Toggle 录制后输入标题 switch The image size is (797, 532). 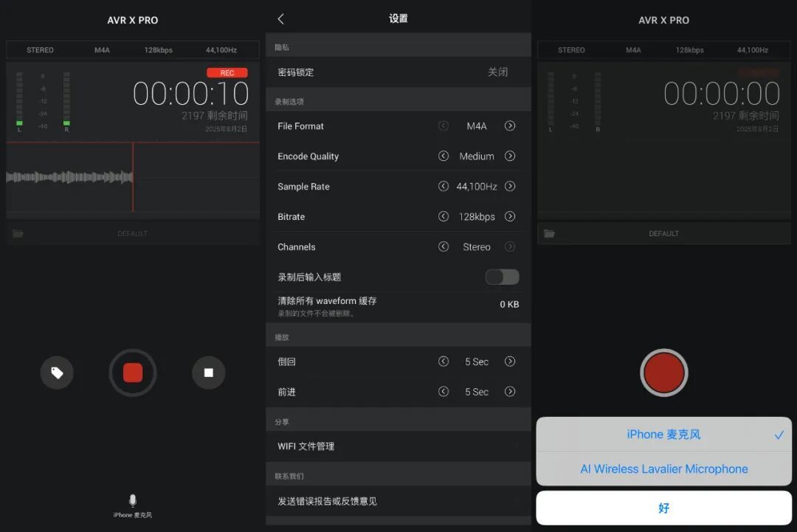tap(503, 277)
